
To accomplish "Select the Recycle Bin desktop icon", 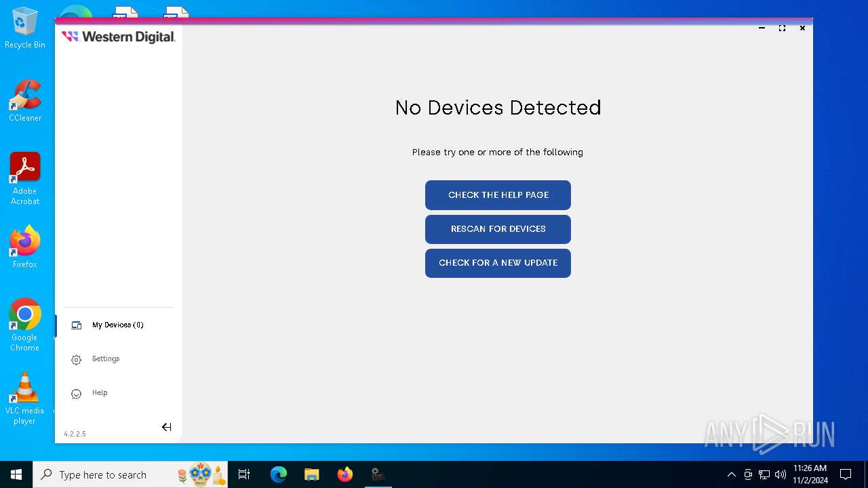I will pos(25,28).
